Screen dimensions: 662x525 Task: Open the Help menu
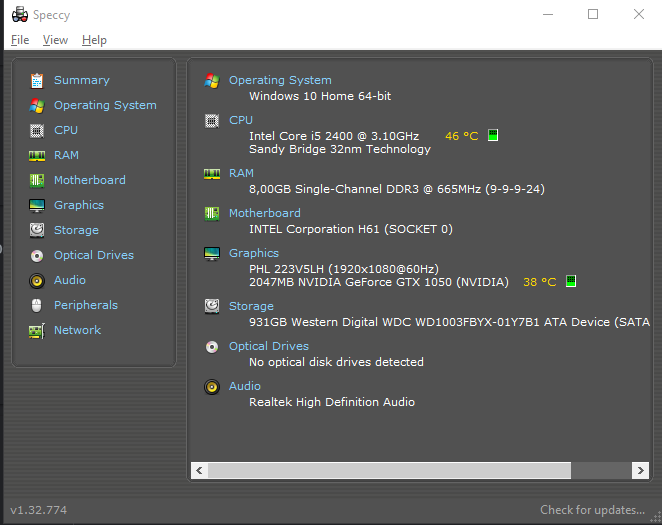94,40
